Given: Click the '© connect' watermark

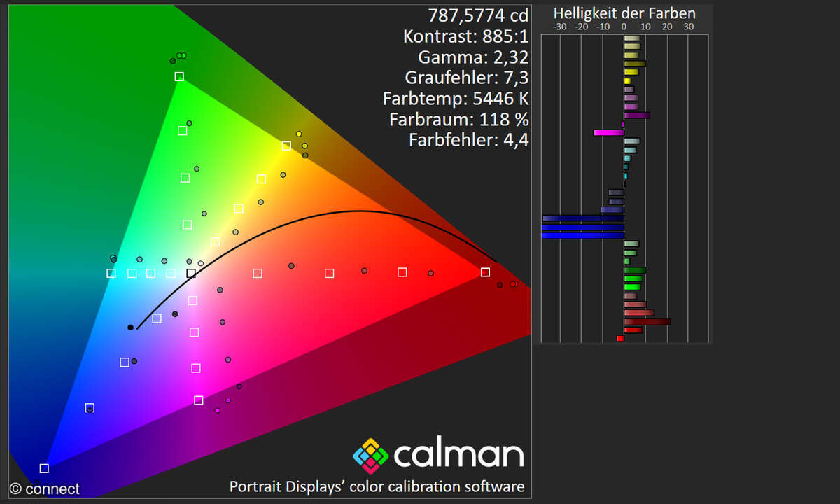Looking at the screenshot, I should pos(45,489).
